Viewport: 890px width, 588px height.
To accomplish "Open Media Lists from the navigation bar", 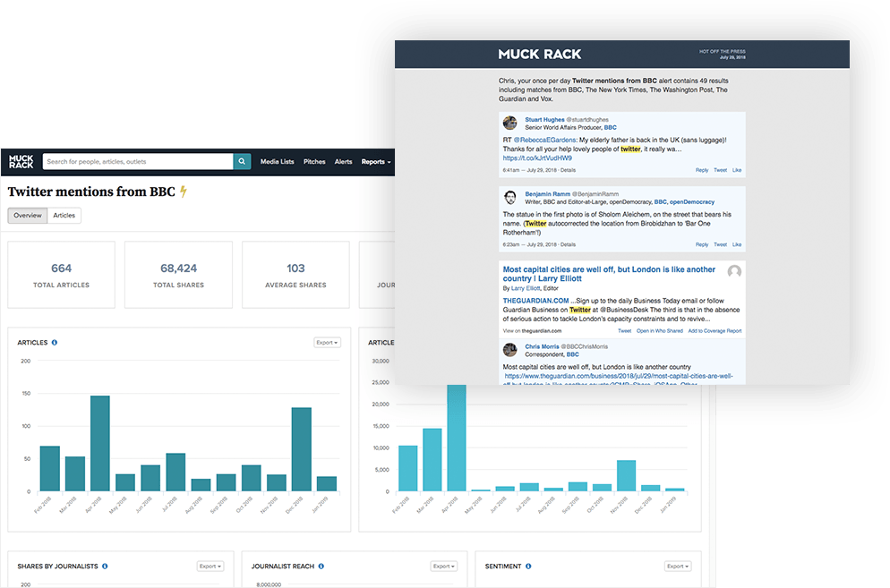I will [x=277, y=162].
